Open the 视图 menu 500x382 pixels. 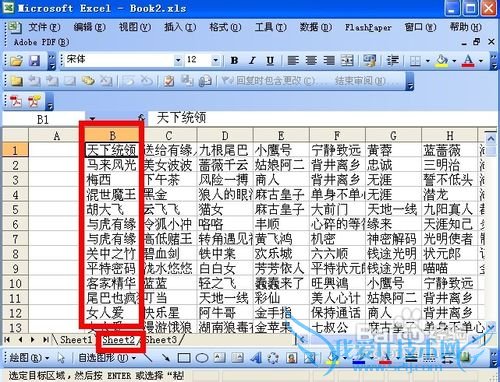click(x=135, y=27)
